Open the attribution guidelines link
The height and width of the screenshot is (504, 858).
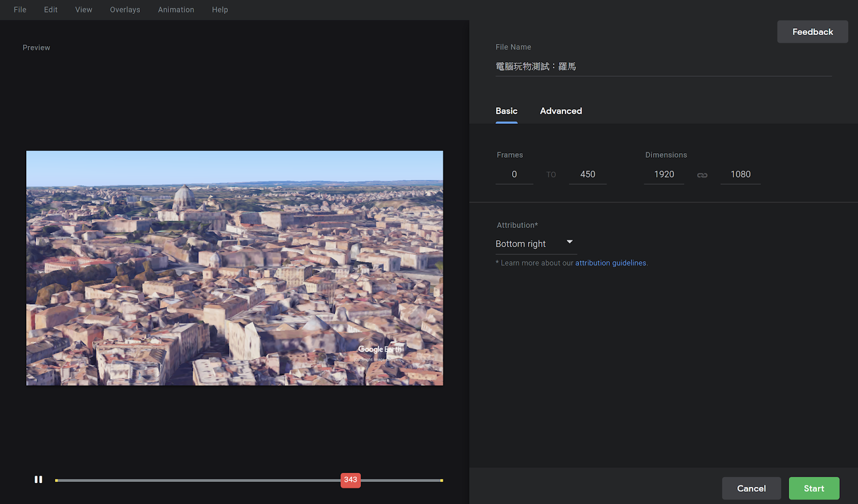[x=611, y=263]
